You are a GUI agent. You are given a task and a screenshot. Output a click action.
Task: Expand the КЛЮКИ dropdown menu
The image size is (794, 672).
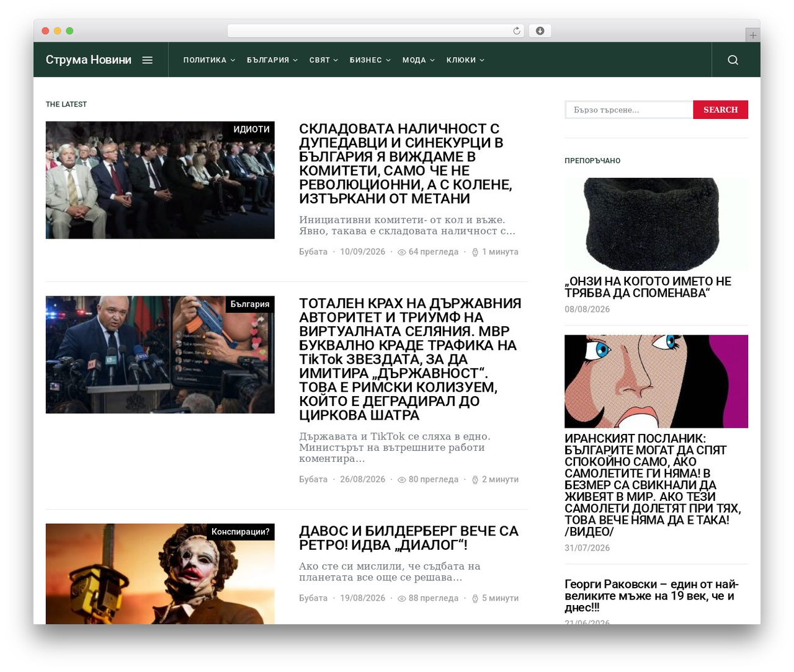point(465,60)
